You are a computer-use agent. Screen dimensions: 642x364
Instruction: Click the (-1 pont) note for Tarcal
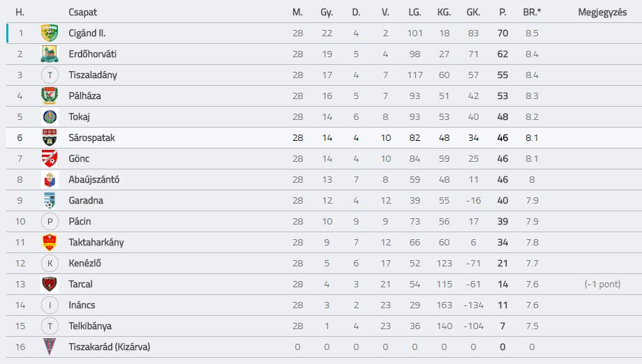tap(602, 284)
